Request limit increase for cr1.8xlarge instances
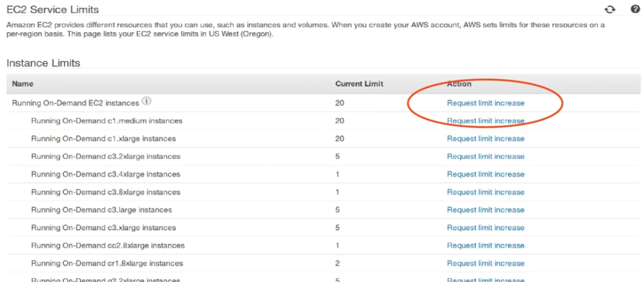The height and width of the screenshot is (282, 644). tap(486, 263)
